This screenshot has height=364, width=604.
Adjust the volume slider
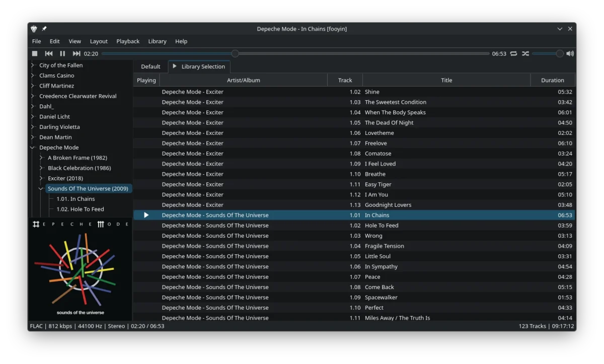548,53
